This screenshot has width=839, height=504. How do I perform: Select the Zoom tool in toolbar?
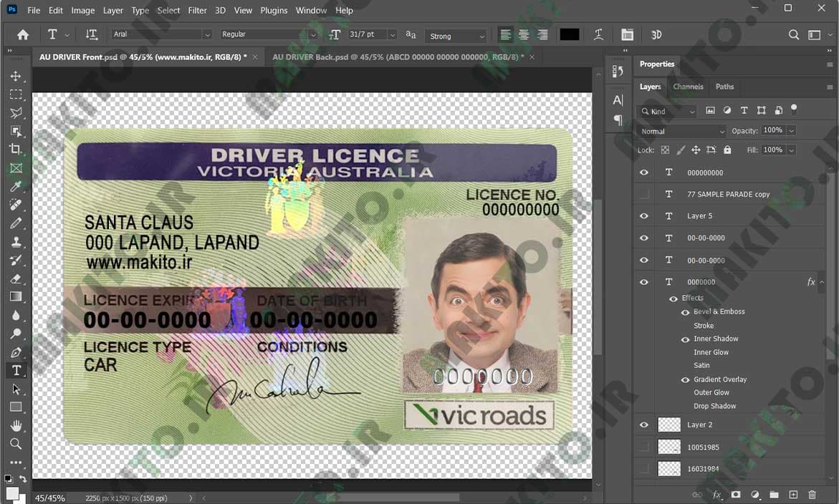click(16, 444)
